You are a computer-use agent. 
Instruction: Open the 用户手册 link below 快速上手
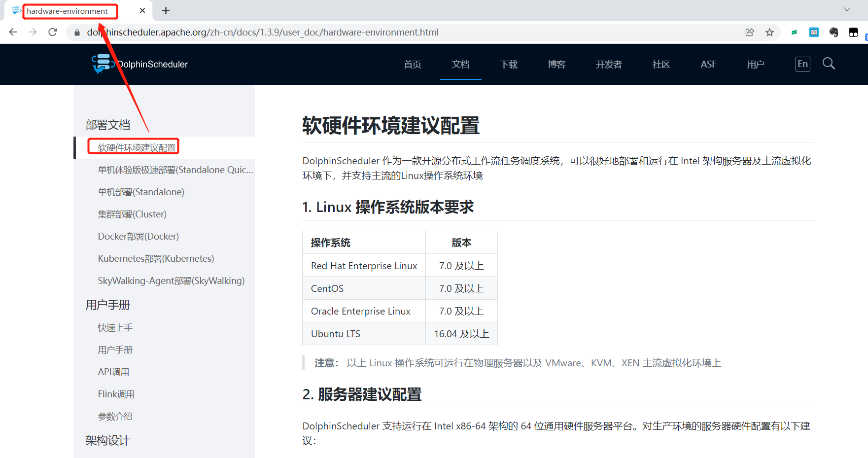[115, 350]
